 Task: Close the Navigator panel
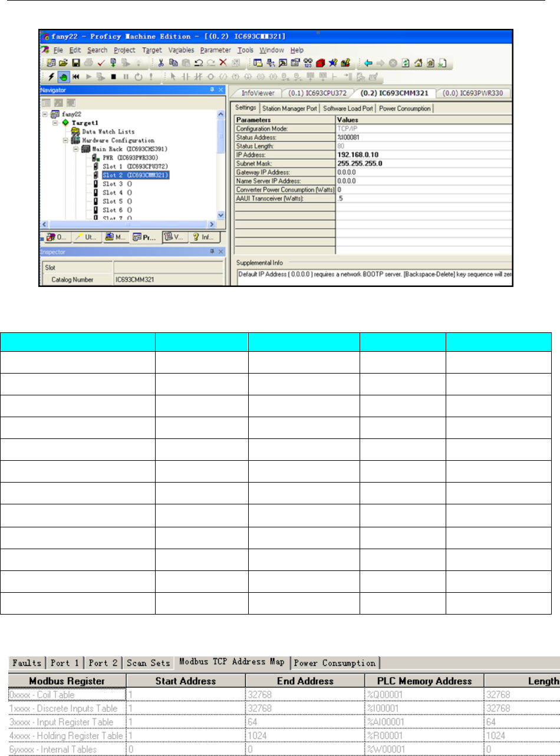point(220,90)
